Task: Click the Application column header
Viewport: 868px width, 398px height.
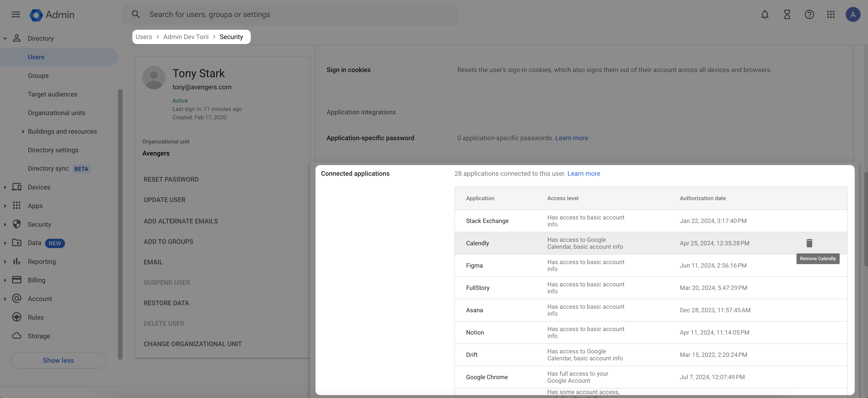Action: point(480,198)
